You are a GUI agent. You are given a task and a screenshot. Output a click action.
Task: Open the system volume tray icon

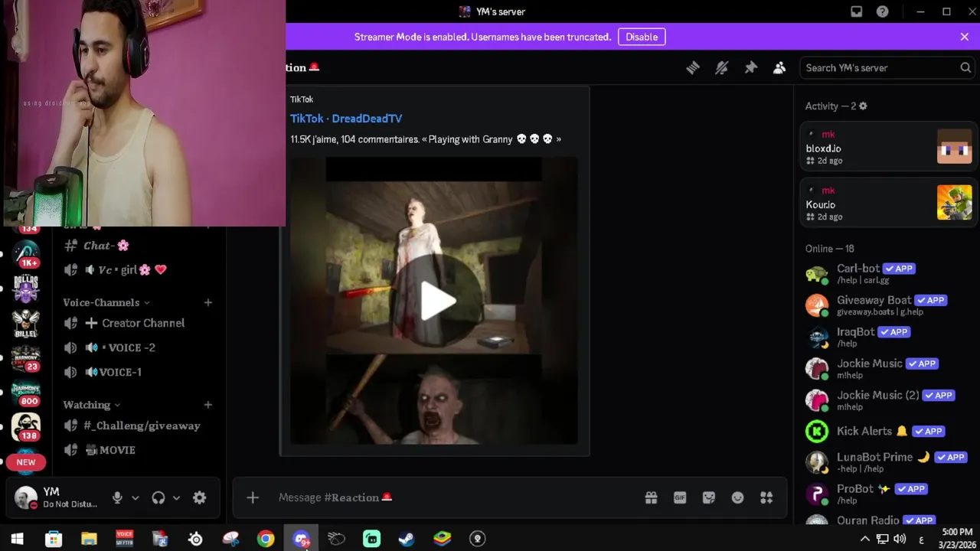tap(900, 539)
